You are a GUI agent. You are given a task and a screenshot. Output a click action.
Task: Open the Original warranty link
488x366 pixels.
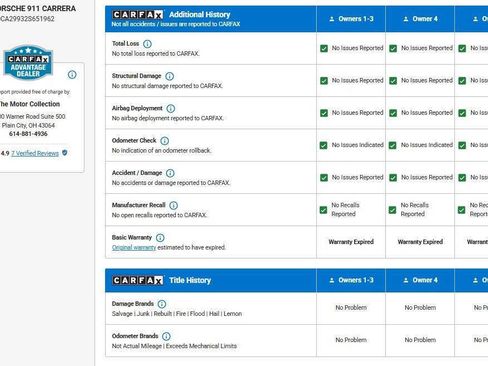point(134,248)
